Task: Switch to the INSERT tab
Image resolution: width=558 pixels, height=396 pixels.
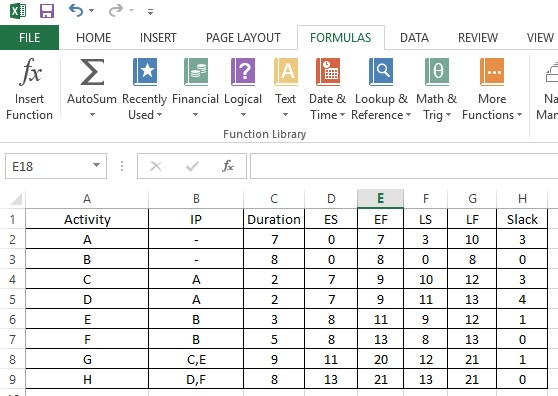Action: point(158,38)
